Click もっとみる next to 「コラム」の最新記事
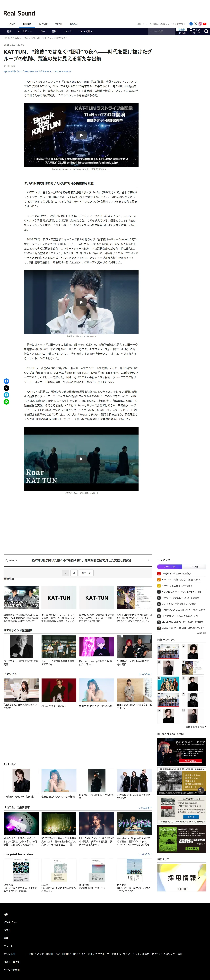This screenshot has width=210, height=980. point(145,808)
